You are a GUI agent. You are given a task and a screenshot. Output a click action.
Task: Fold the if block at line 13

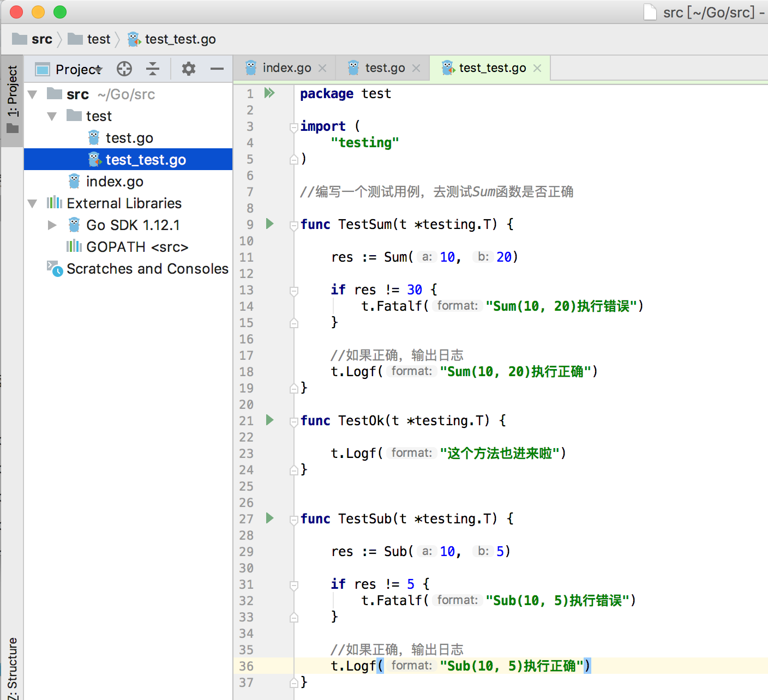click(x=294, y=291)
